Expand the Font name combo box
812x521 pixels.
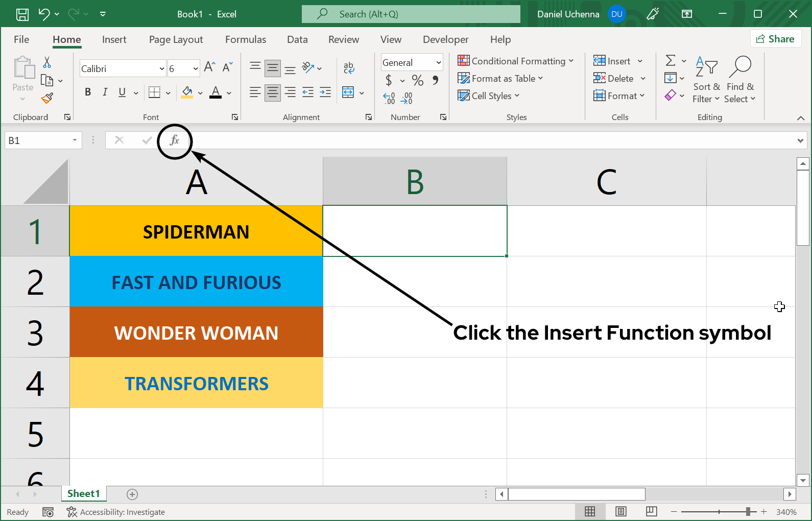[162, 69]
